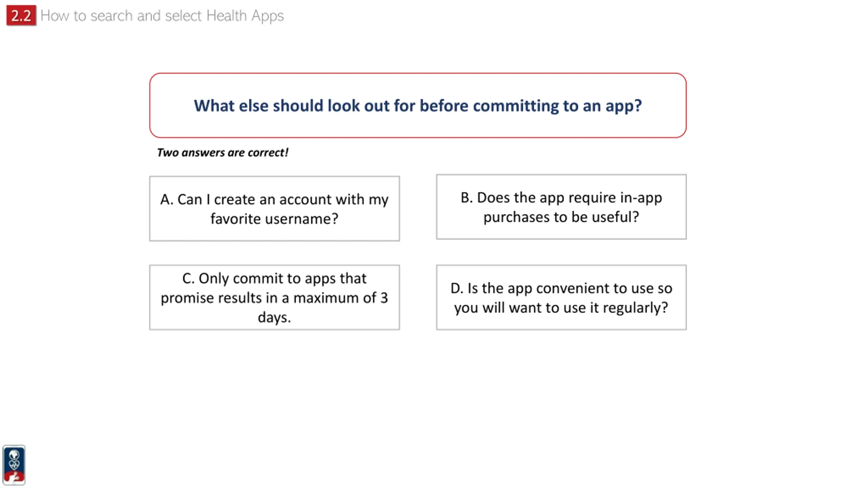Choose answer D about convenient regular use
868x488 pixels.
click(561, 298)
